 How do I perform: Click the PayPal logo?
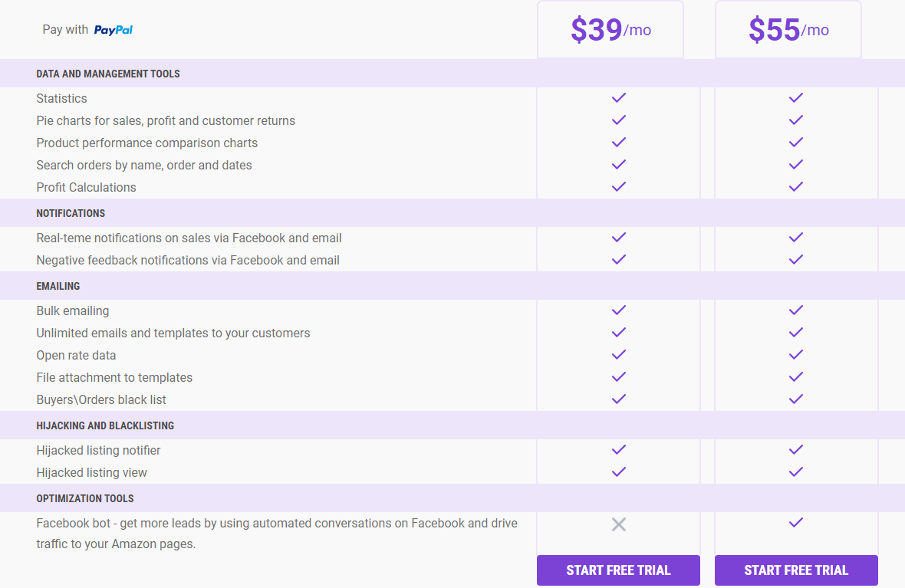click(x=114, y=30)
